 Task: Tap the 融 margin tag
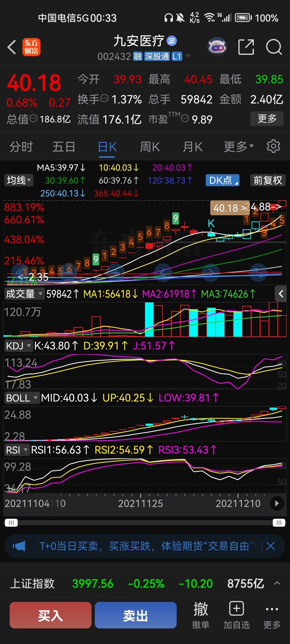pyautogui.click(x=137, y=56)
